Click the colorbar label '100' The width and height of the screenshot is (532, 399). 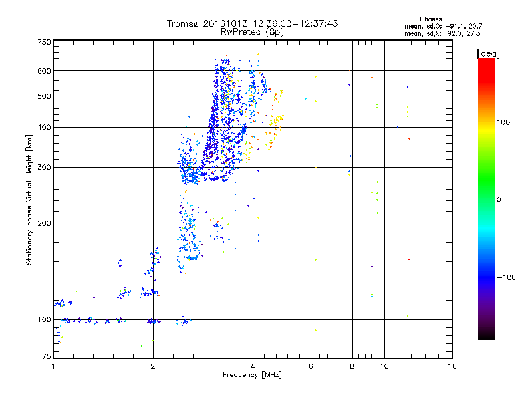tap(503, 122)
